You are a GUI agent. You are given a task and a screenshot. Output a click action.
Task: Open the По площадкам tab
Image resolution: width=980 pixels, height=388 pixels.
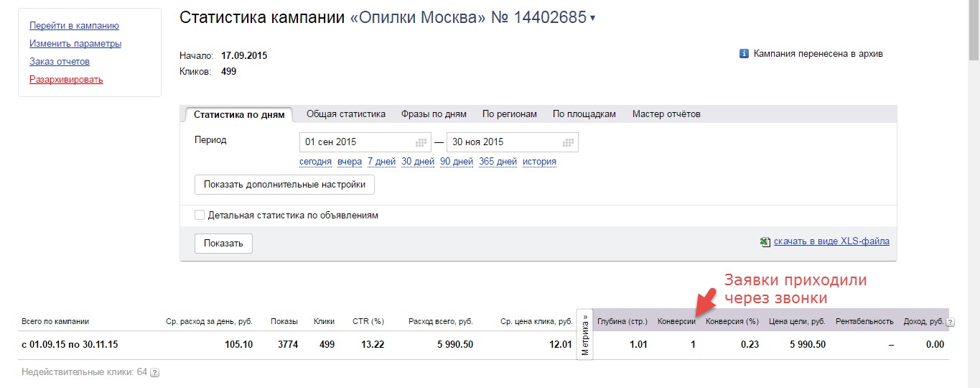[x=584, y=114]
